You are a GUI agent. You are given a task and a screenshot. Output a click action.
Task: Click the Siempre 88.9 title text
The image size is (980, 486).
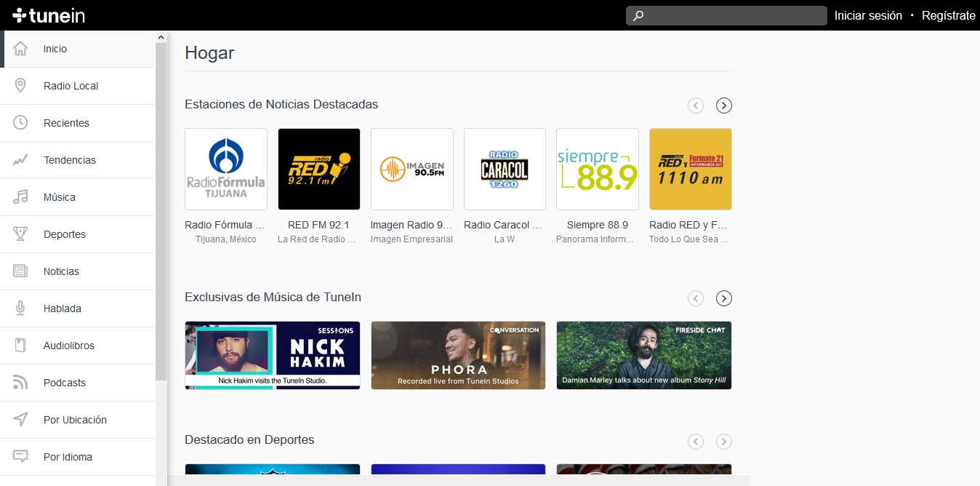tap(598, 225)
